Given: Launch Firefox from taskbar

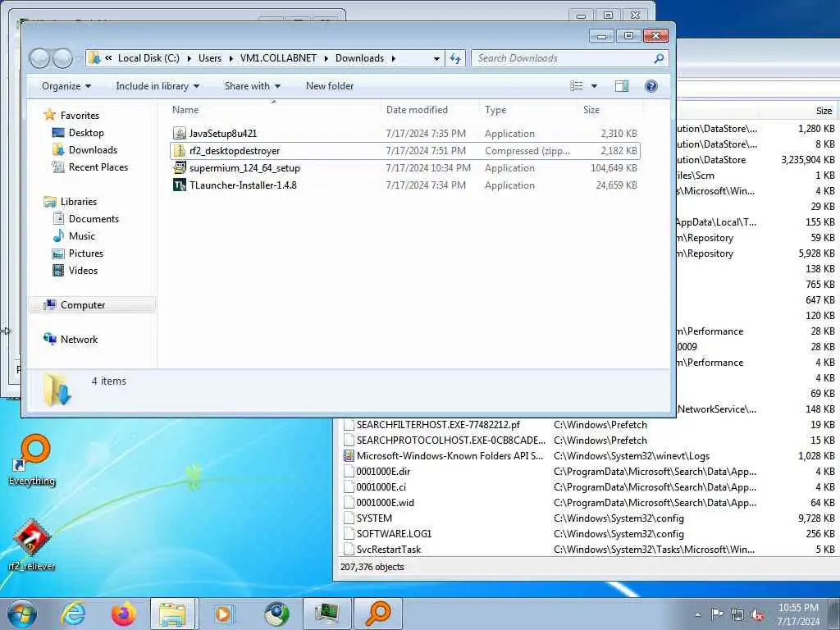Looking at the screenshot, I should (x=124, y=614).
